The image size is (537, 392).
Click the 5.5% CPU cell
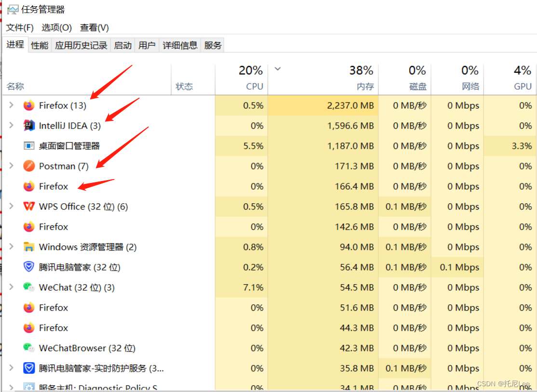tap(242, 146)
